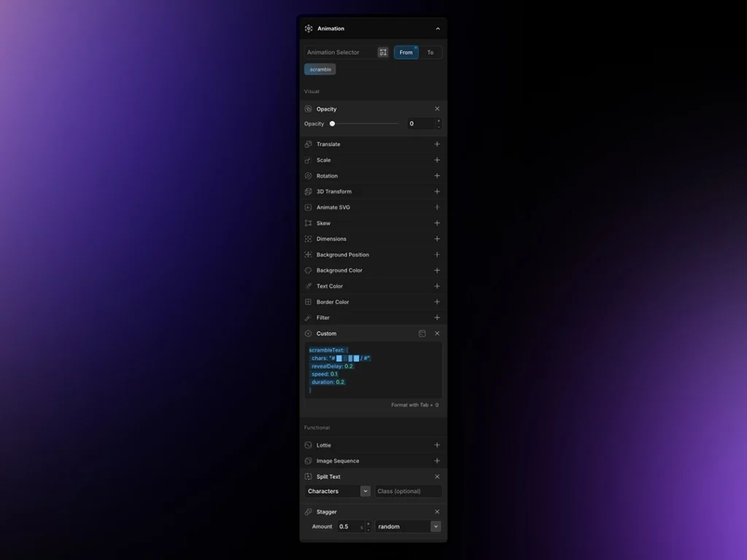Remove the Opacity property with its X
Viewport: 747px width, 560px height.
(x=437, y=109)
